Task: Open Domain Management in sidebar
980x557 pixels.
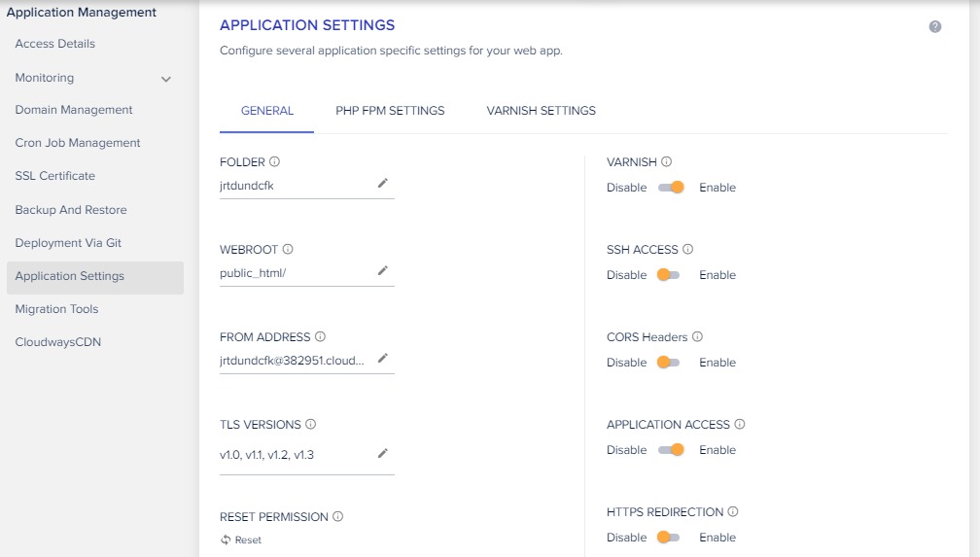Action: click(74, 110)
